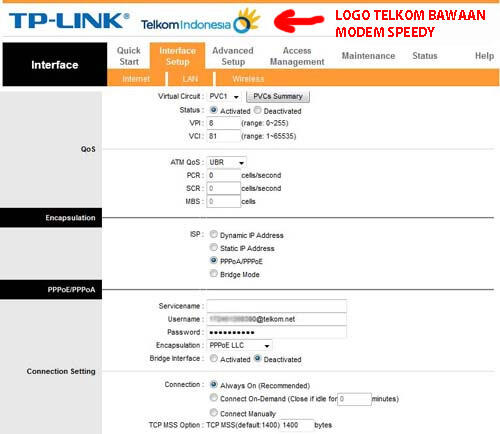The width and height of the screenshot is (500, 434).
Task: Click the TP-LINK logo
Action: (69, 21)
